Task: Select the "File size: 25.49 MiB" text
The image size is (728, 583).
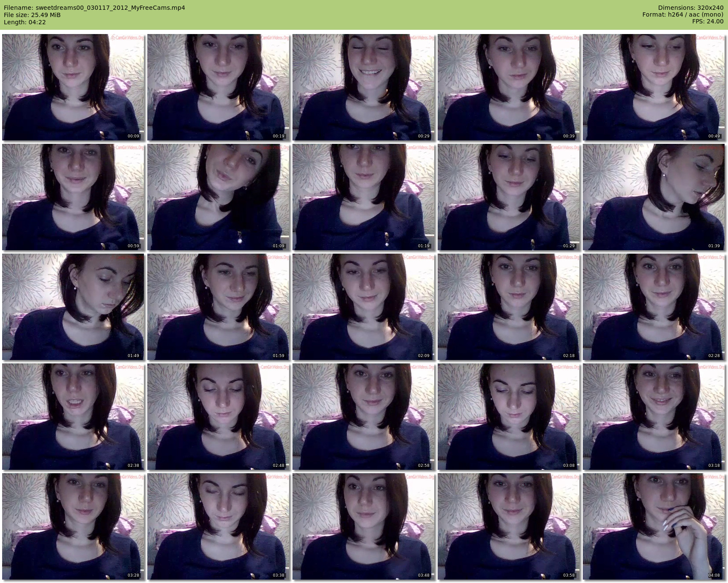Action: pyautogui.click(x=32, y=15)
